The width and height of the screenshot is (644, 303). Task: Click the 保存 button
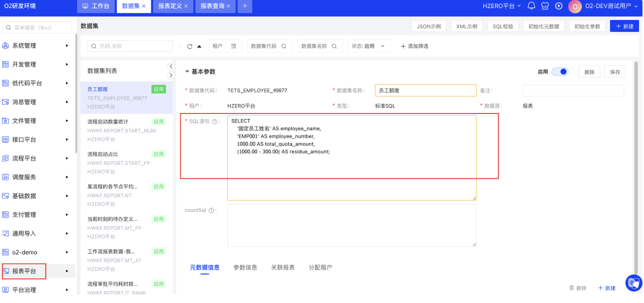click(x=615, y=72)
